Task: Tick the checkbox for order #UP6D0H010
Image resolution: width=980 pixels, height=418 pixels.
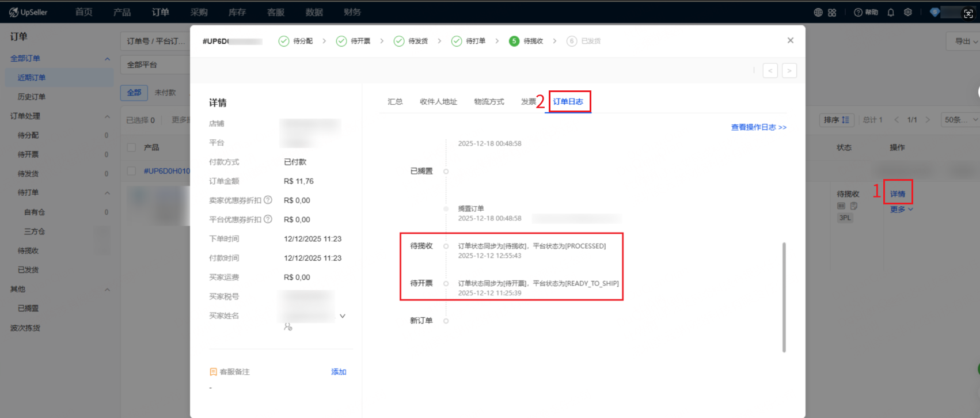Action: [x=131, y=171]
